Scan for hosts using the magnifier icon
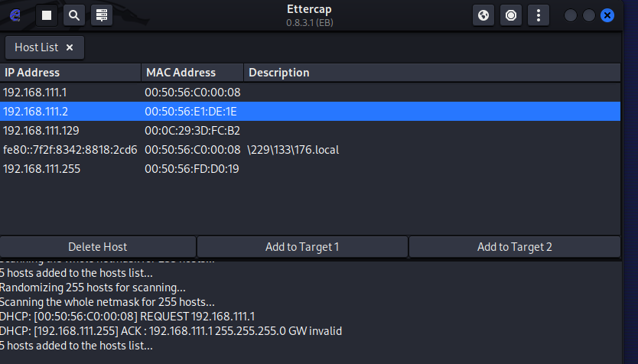 tap(74, 15)
